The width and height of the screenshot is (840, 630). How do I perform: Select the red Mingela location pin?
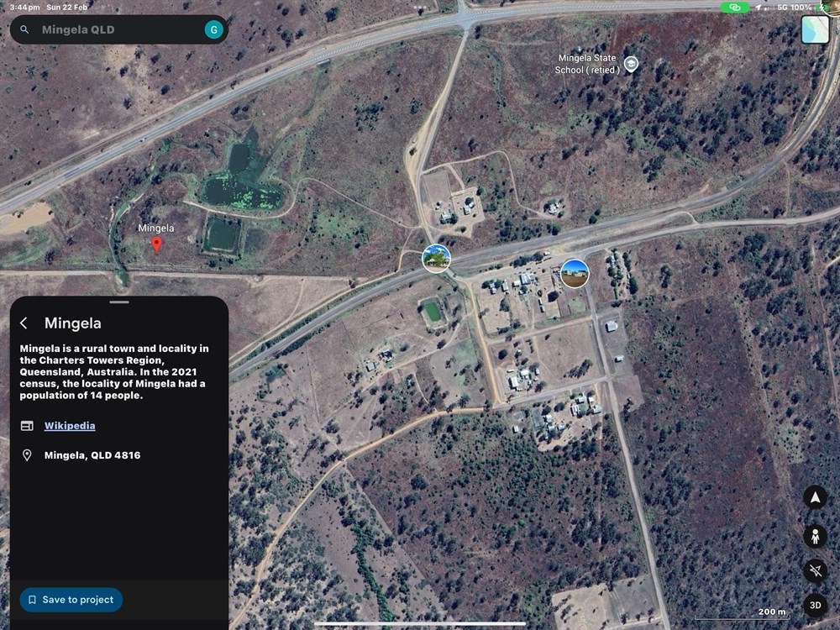(156, 244)
